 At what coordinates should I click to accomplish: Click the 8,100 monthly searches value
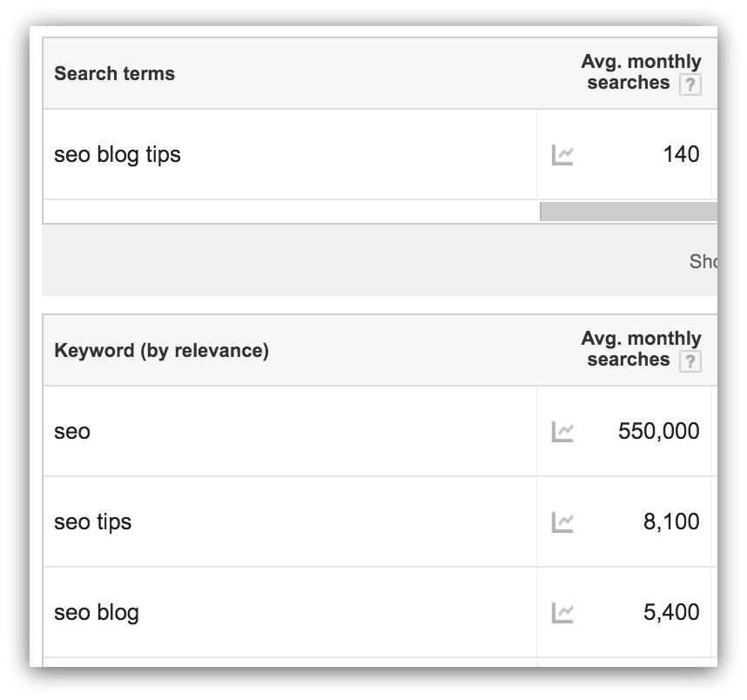point(672,522)
